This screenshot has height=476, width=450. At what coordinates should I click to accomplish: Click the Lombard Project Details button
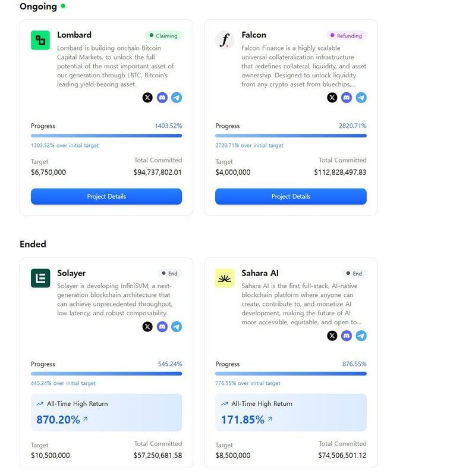(106, 196)
